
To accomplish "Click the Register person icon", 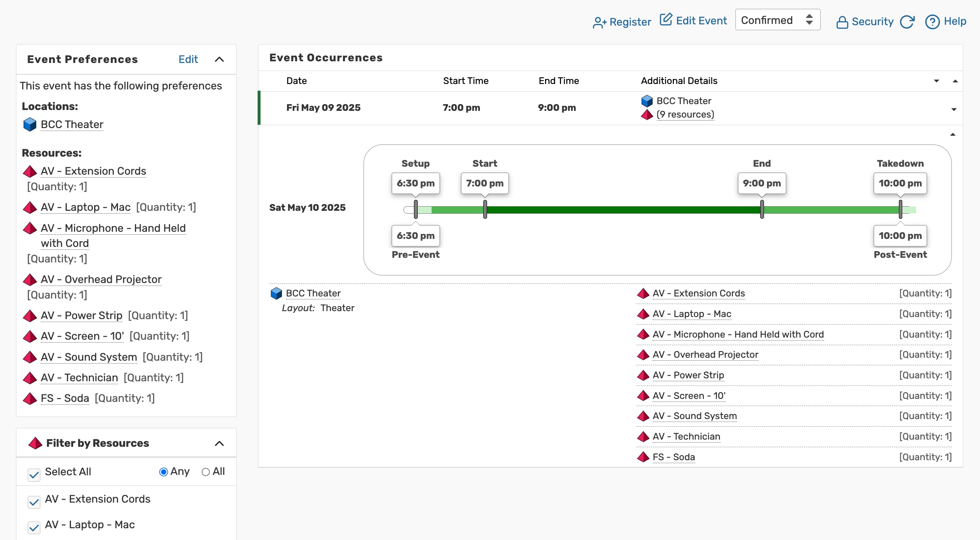I will 599,22.
